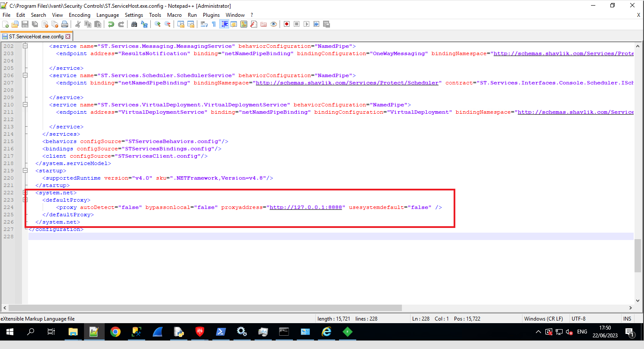Click the Find binoculars icon
The width and height of the screenshot is (644, 349).
click(134, 24)
